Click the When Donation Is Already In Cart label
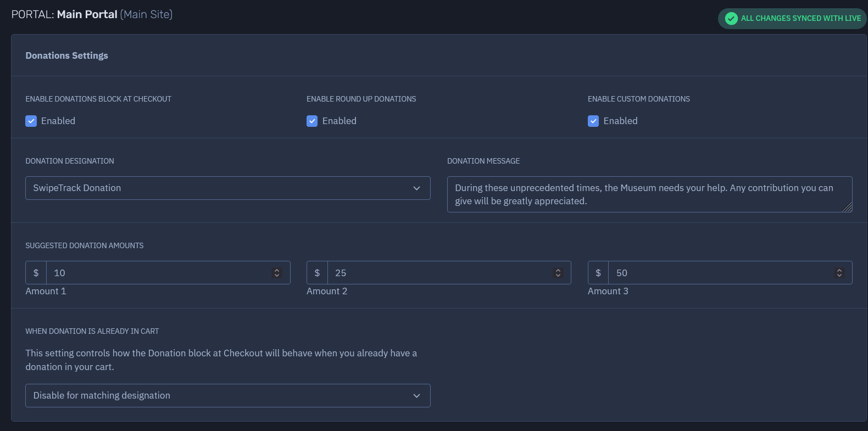Image resolution: width=868 pixels, height=431 pixels. click(92, 331)
